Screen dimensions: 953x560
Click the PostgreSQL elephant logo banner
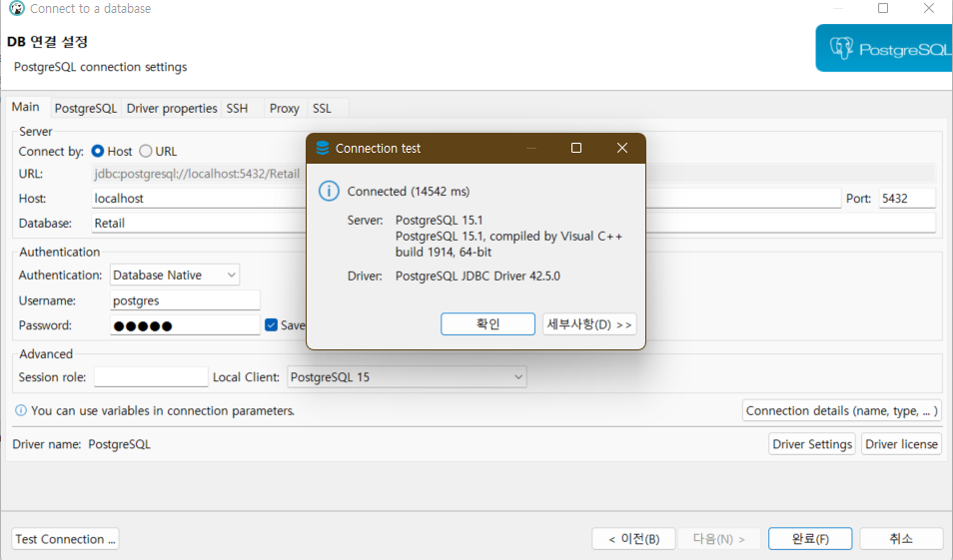point(884,48)
